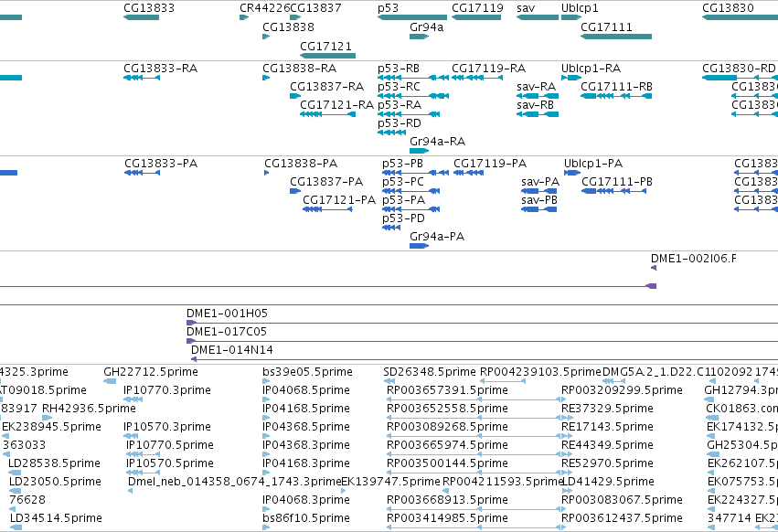Click EK139747.5prime EST label

(390, 482)
